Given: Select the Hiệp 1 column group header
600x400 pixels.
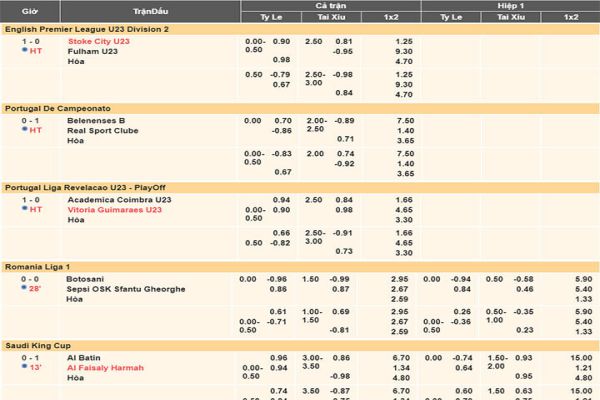Looking at the screenshot, I should [510, 5].
